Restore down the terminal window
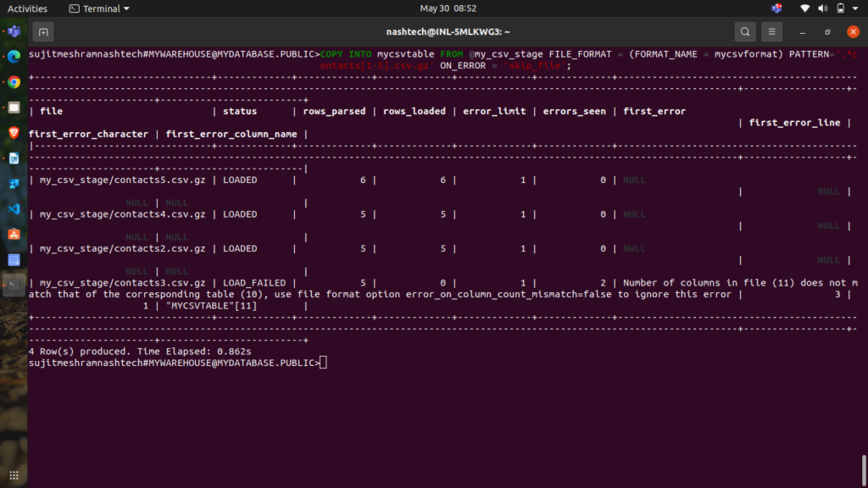Screen dimensions: 868x488 [x=827, y=32]
